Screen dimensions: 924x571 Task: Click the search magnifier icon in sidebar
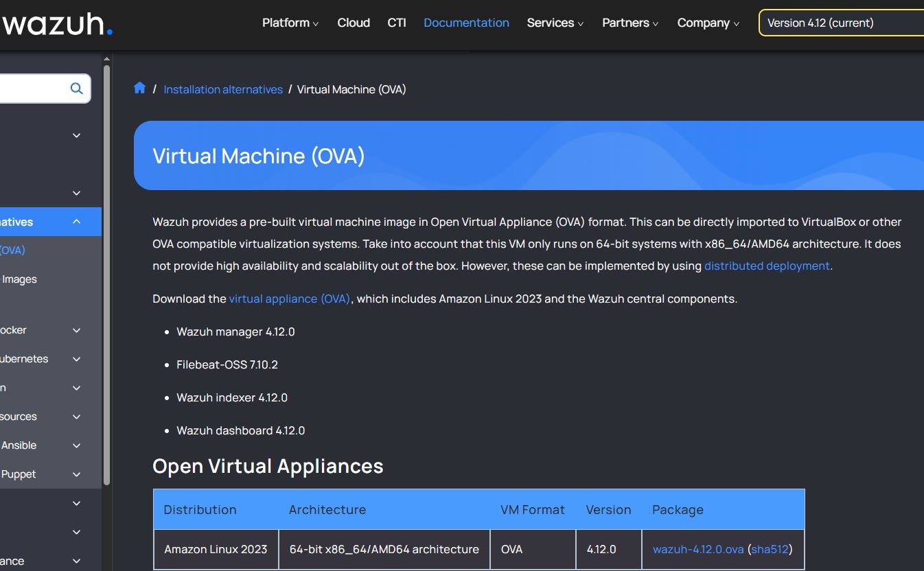pos(76,89)
